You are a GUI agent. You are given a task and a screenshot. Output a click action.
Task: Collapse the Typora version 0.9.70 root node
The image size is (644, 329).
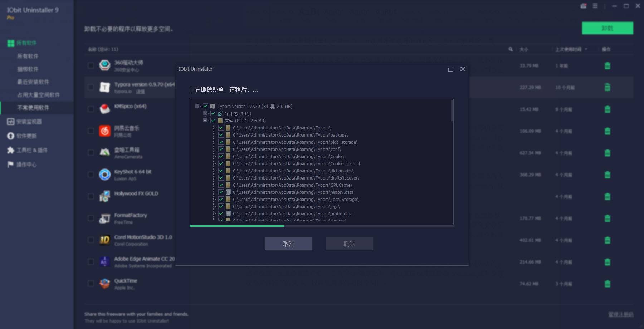(x=197, y=106)
